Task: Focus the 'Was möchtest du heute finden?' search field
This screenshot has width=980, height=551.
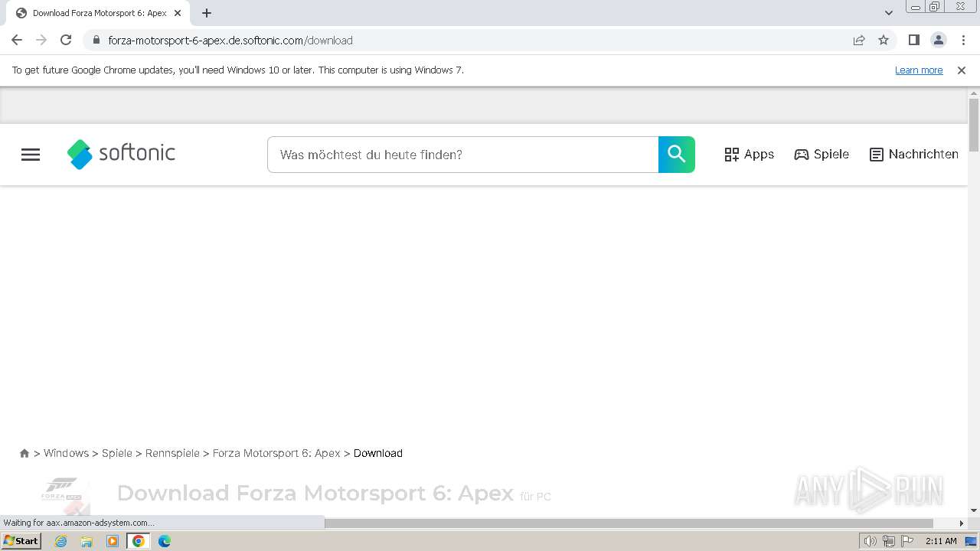Action: [463, 155]
